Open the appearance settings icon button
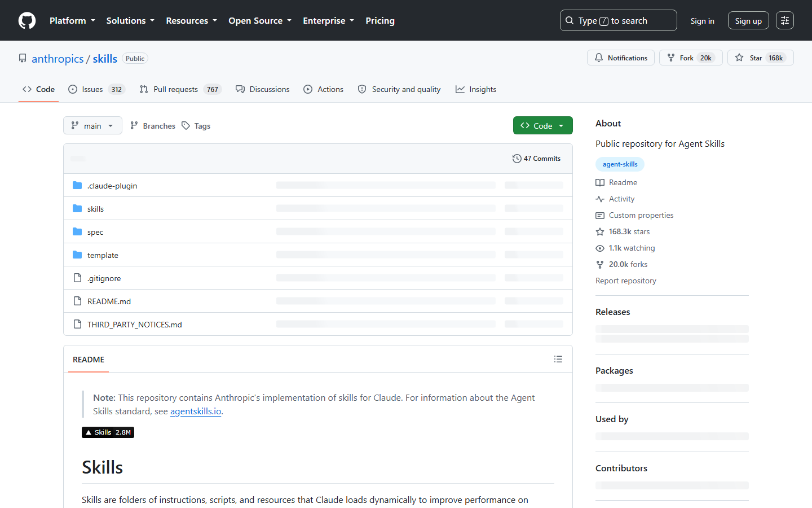The height and width of the screenshot is (508, 812). pyautogui.click(x=785, y=20)
